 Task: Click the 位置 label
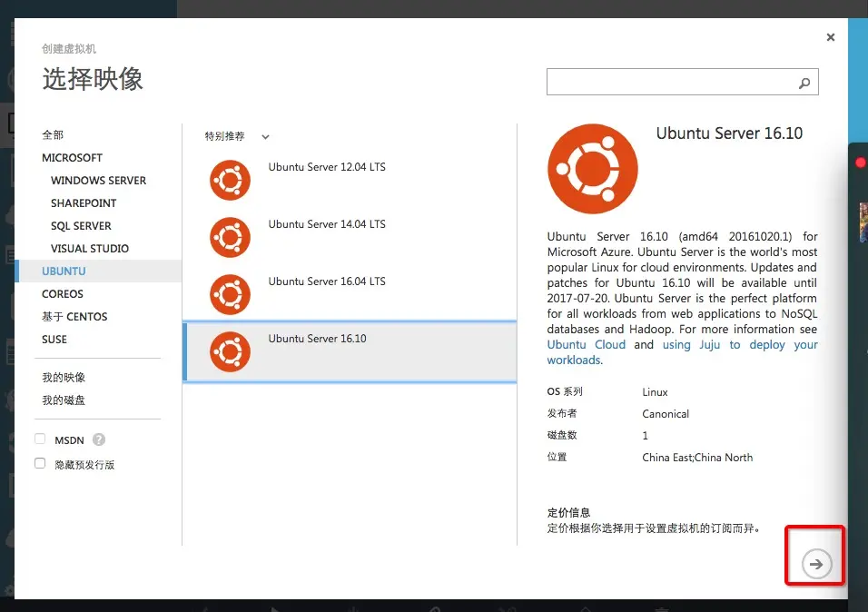coord(557,457)
